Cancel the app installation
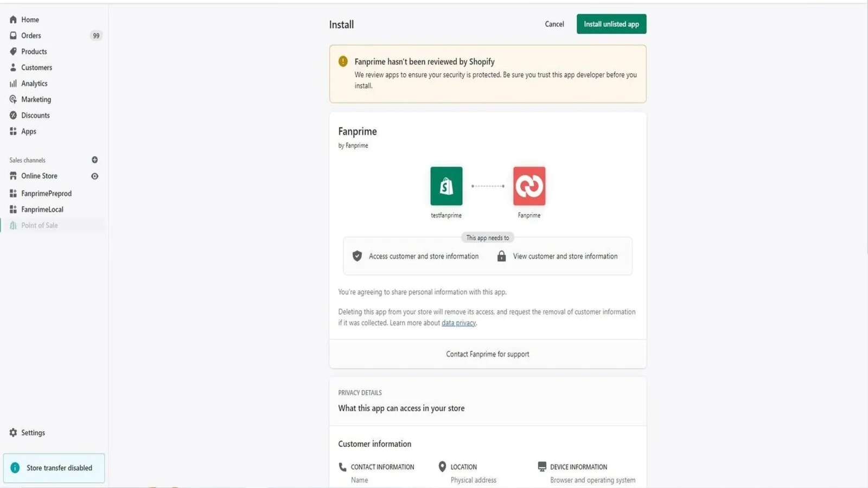Screen dimensions: 868x488 coord(554,24)
